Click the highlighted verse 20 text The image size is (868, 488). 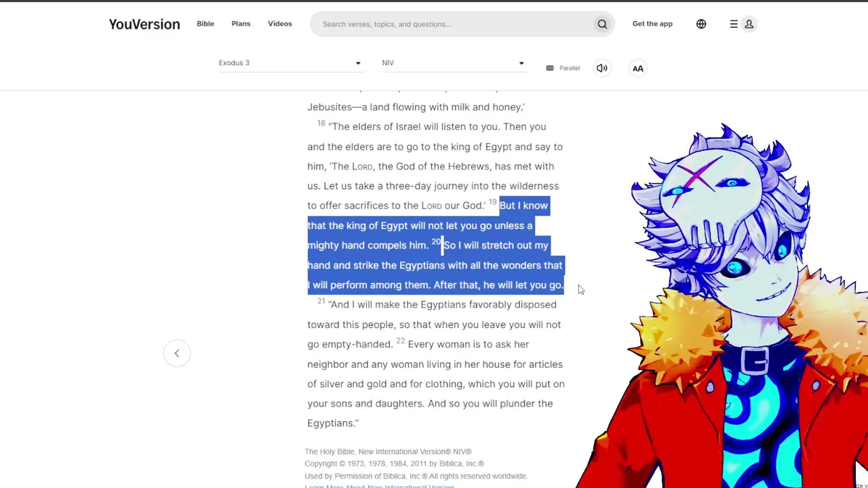click(x=435, y=265)
